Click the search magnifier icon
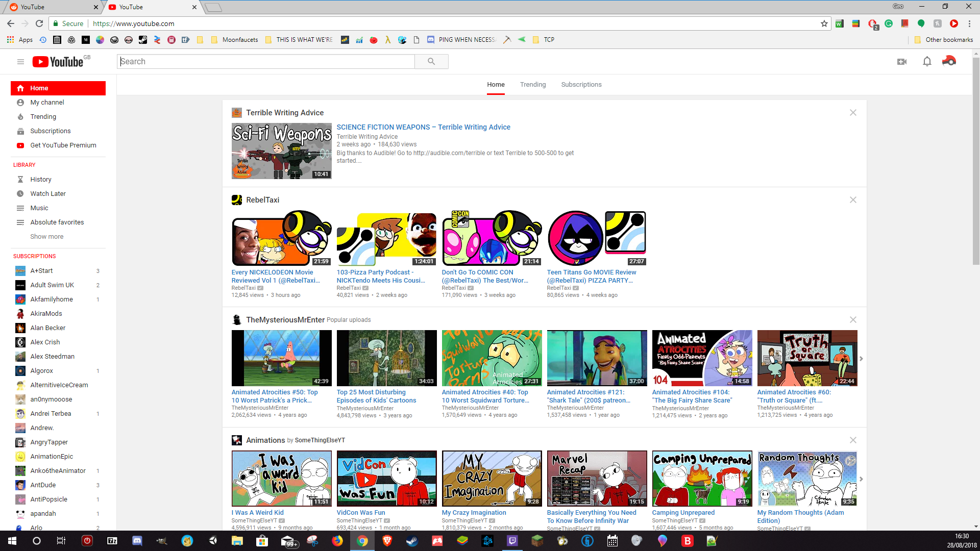This screenshot has width=980, height=551. click(x=431, y=61)
